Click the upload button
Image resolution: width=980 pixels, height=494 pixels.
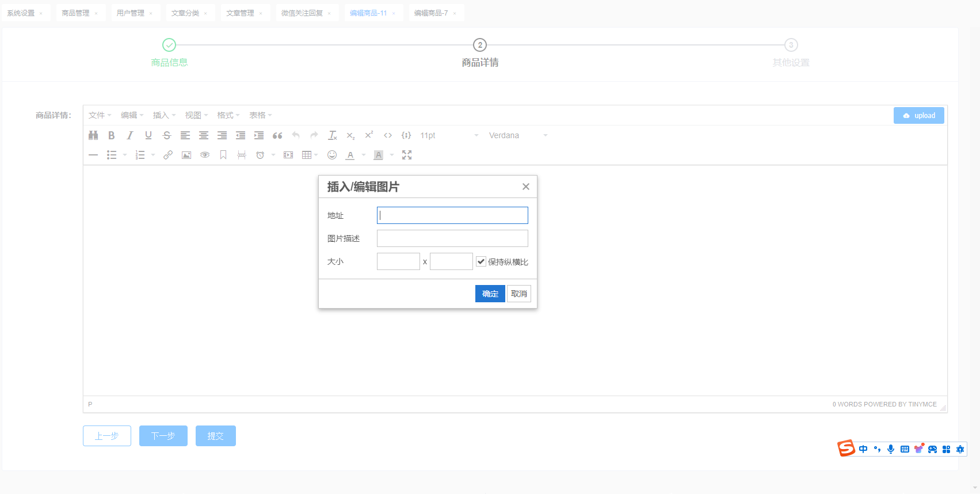[x=919, y=115]
